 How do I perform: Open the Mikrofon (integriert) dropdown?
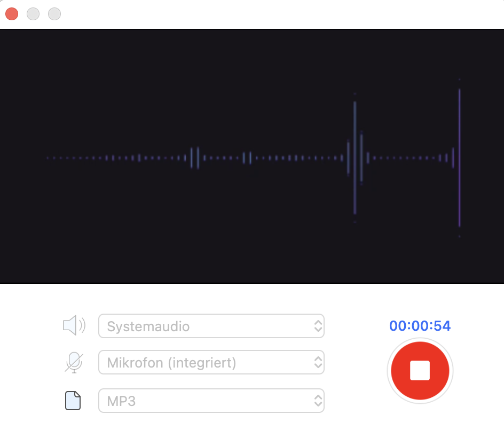(x=211, y=363)
